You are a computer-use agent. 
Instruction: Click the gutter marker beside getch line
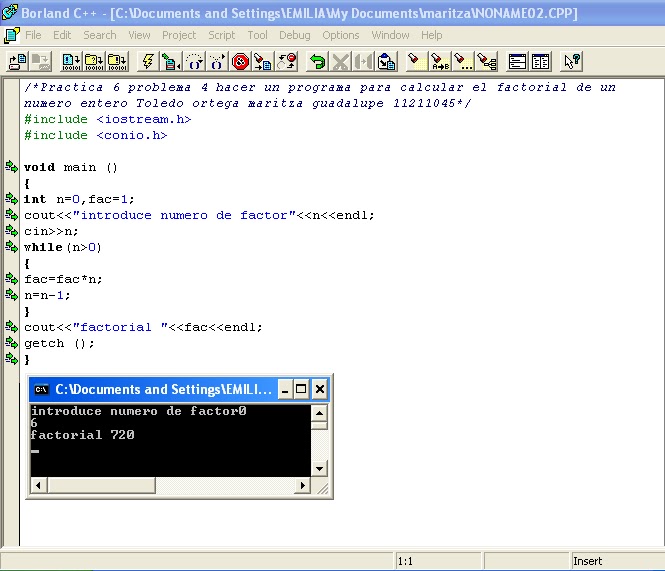click(11, 343)
